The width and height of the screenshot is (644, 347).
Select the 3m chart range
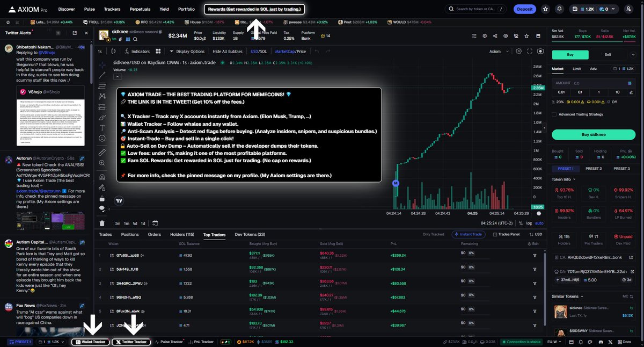(117, 223)
